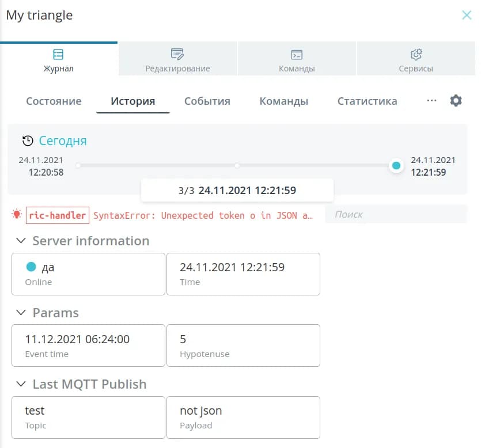Collapse the Last MQTT Publish section
The image size is (481, 448).
tap(21, 384)
